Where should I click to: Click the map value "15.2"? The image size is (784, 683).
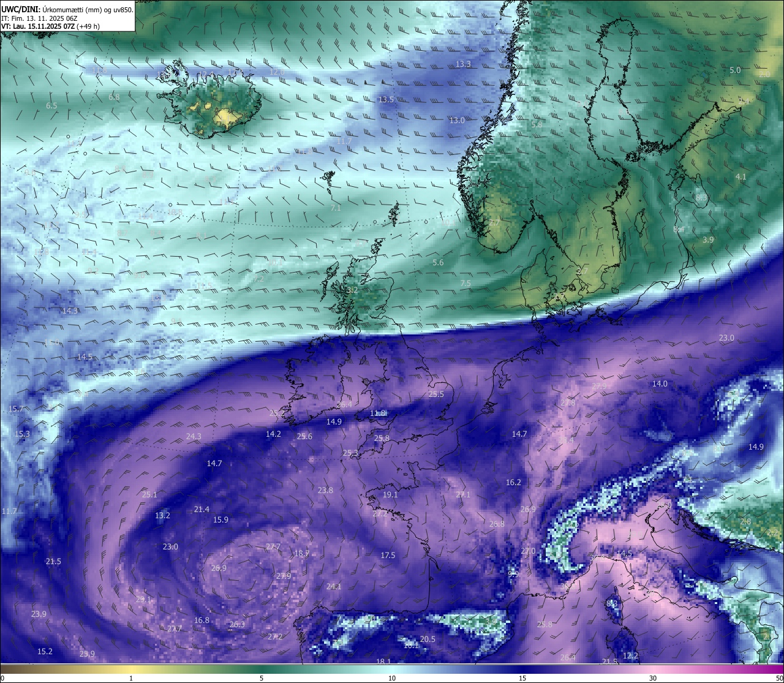45,652
